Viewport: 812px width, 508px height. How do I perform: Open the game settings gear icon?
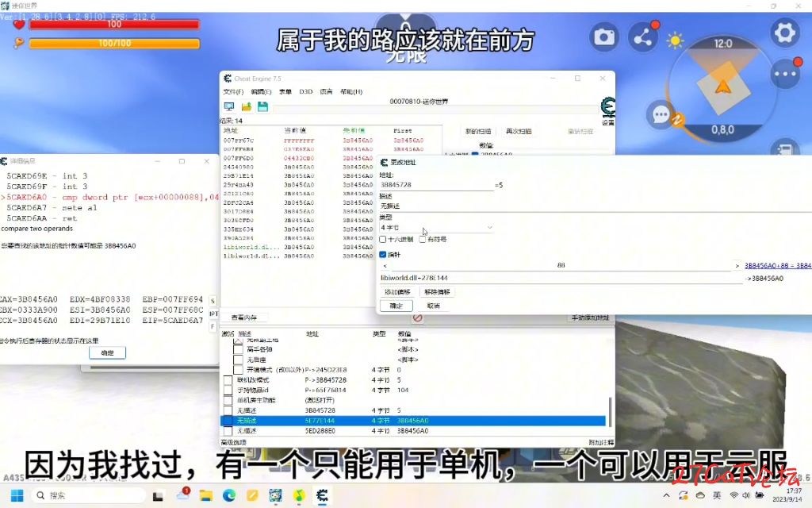(x=784, y=33)
